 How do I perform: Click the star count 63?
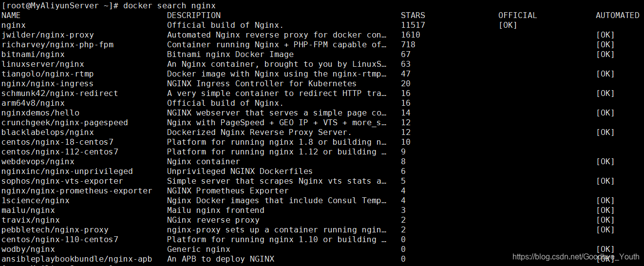[x=406, y=64]
